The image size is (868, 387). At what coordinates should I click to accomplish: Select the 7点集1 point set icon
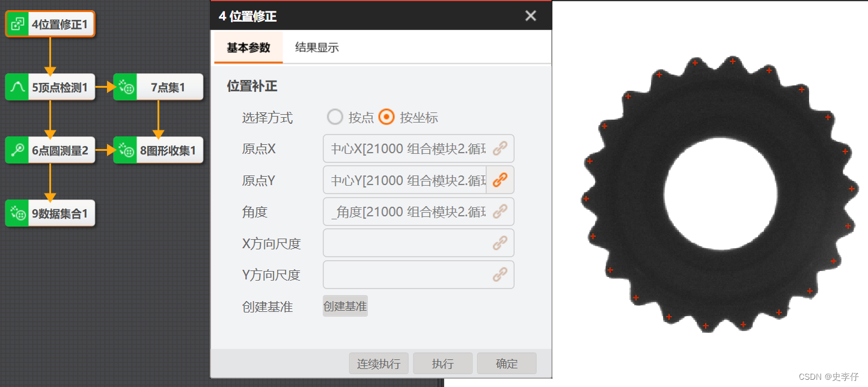[125, 87]
